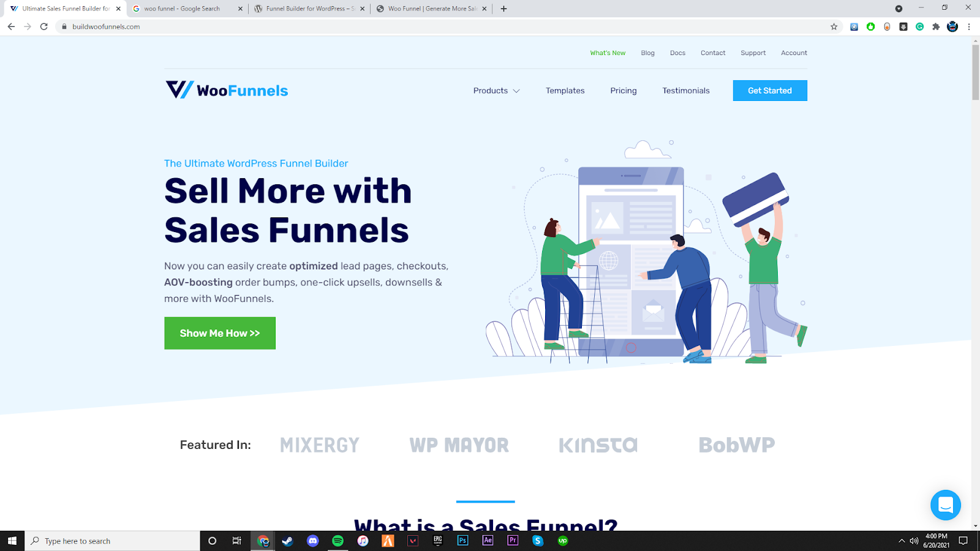This screenshot has width=980, height=551.
Task: View site information via padlock icon
Action: pos(64,26)
